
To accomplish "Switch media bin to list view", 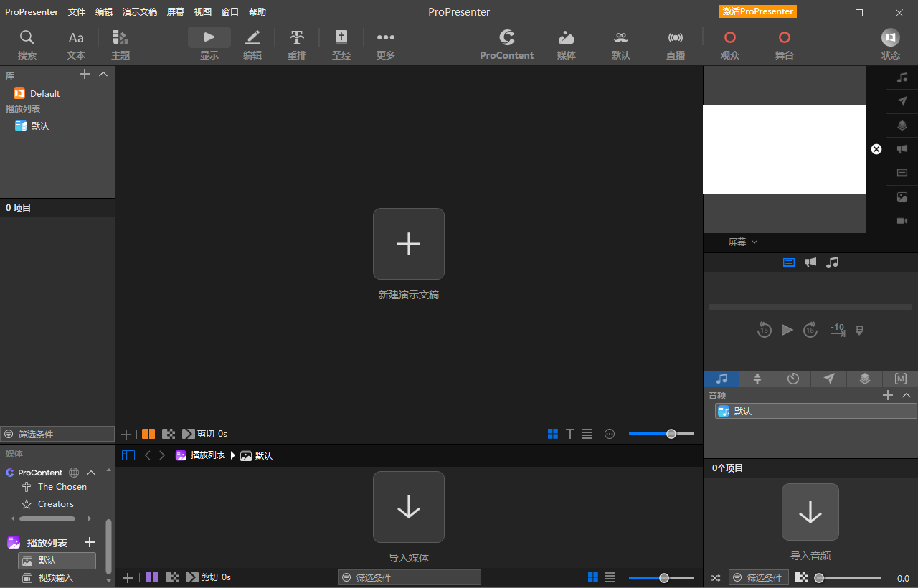I will (610, 577).
